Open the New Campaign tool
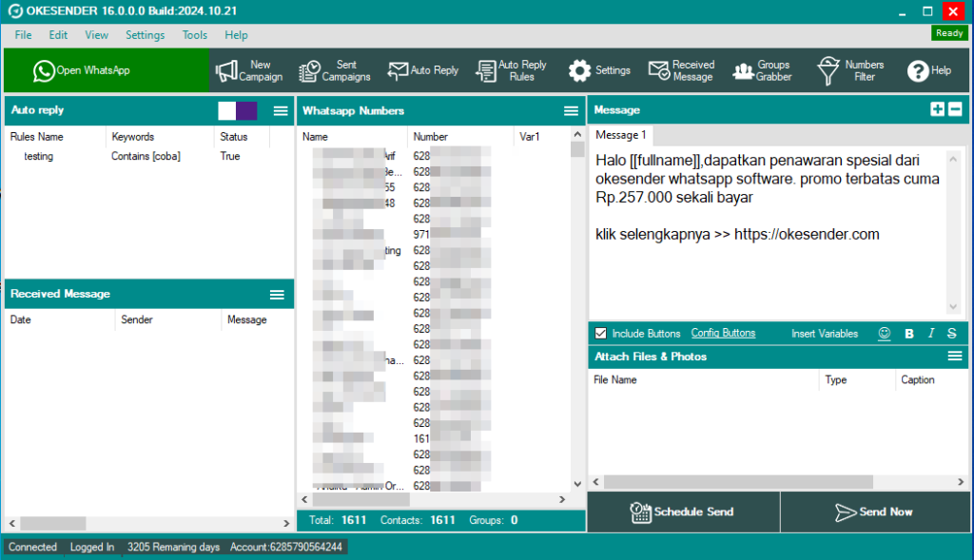974x560 pixels. click(249, 70)
